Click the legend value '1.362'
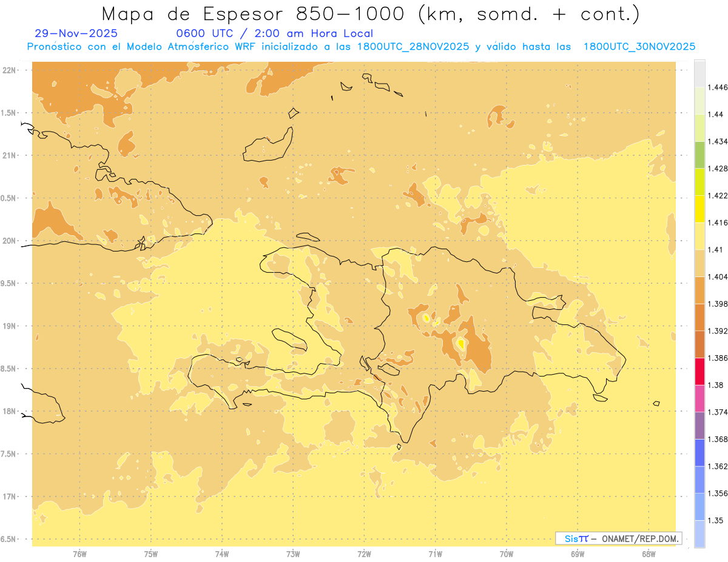 [x=719, y=466]
